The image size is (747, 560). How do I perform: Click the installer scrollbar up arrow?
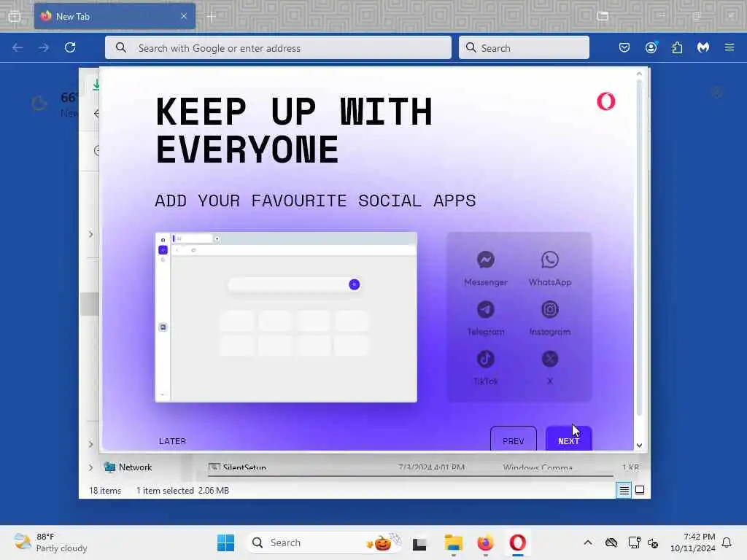click(639, 74)
